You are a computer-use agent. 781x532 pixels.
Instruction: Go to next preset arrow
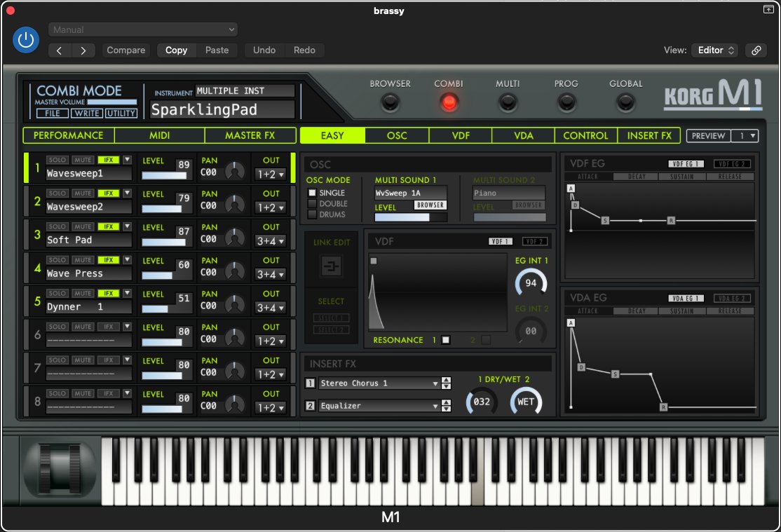[83, 50]
